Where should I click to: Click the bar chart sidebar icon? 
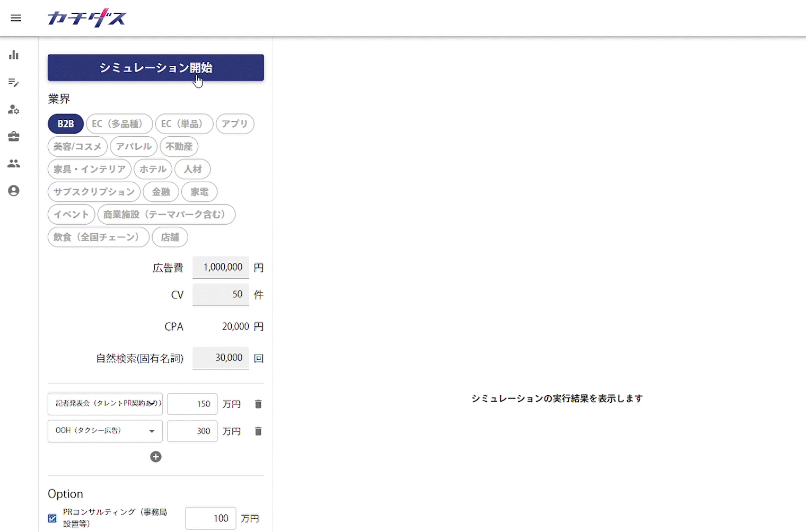[14, 55]
